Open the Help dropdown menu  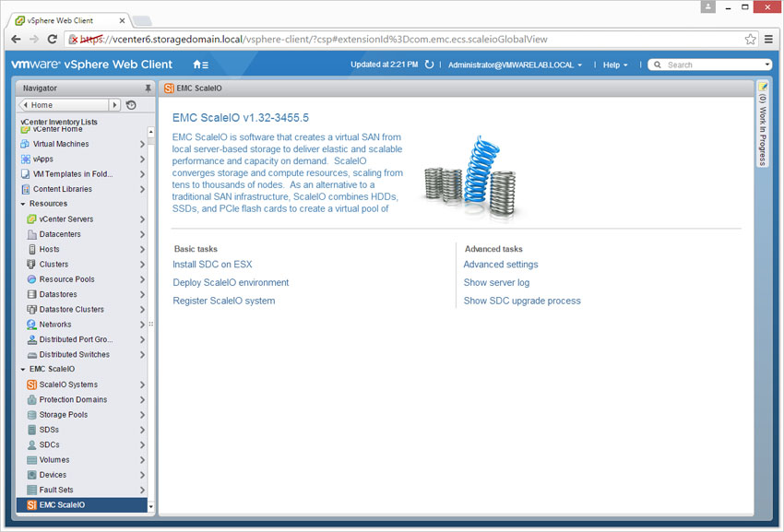(x=615, y=65)
